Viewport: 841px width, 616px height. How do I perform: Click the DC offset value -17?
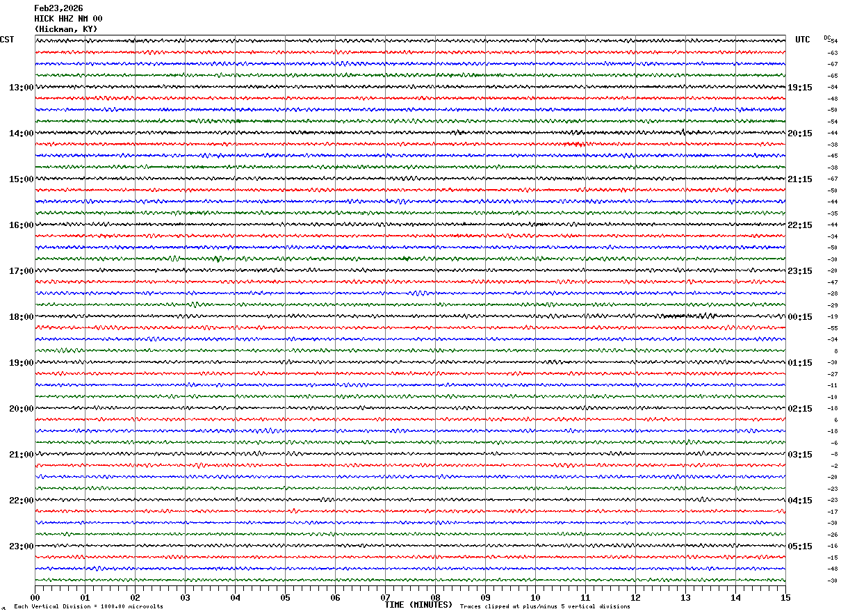point(832,512)
